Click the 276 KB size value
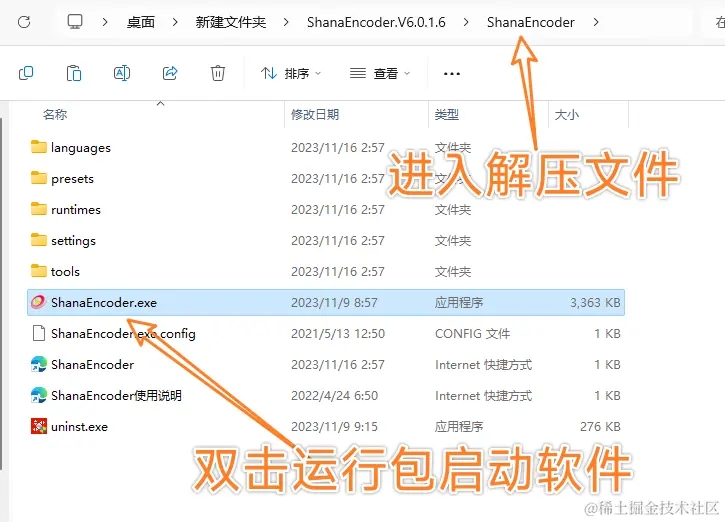The height and width of the screenshot is (522, 725). (x=600, y=426)
